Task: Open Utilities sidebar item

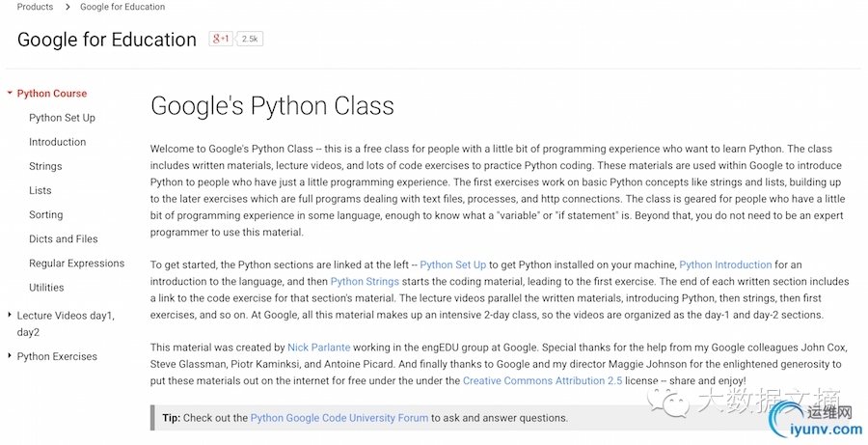Action: 46,288
